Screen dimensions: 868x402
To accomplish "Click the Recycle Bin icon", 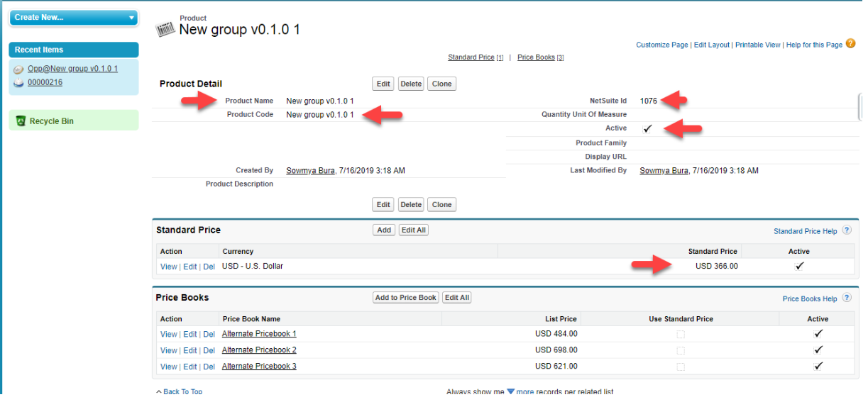I will pos(21,121).
